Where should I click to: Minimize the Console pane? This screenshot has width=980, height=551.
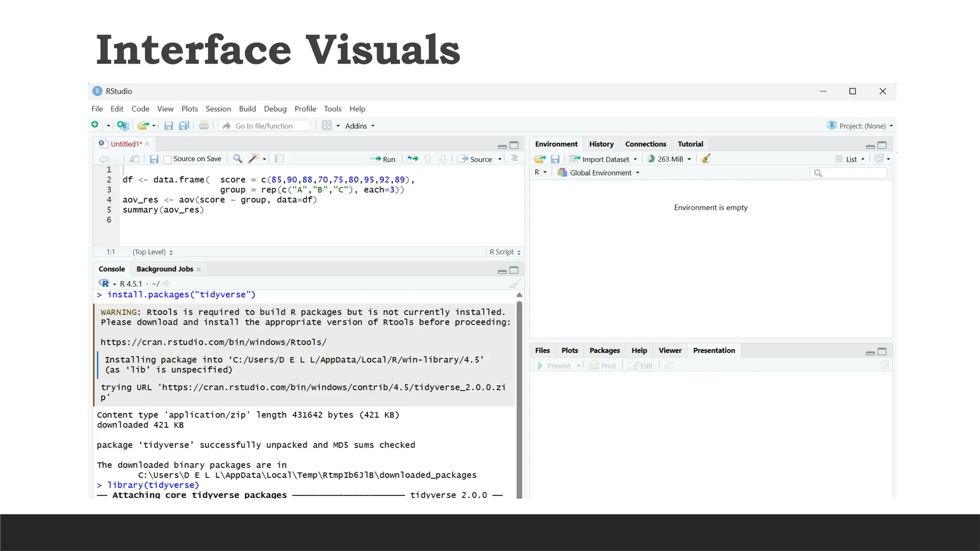[502, 271]
